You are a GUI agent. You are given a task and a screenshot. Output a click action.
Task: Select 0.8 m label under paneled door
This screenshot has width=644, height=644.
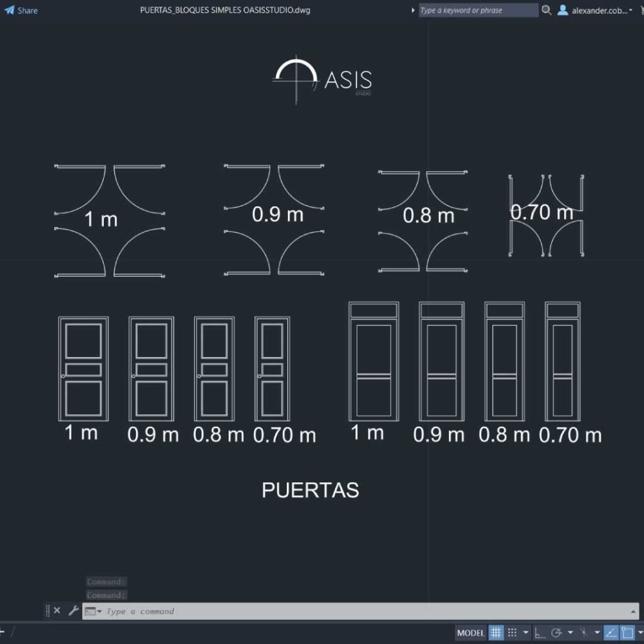coord(218,435)
